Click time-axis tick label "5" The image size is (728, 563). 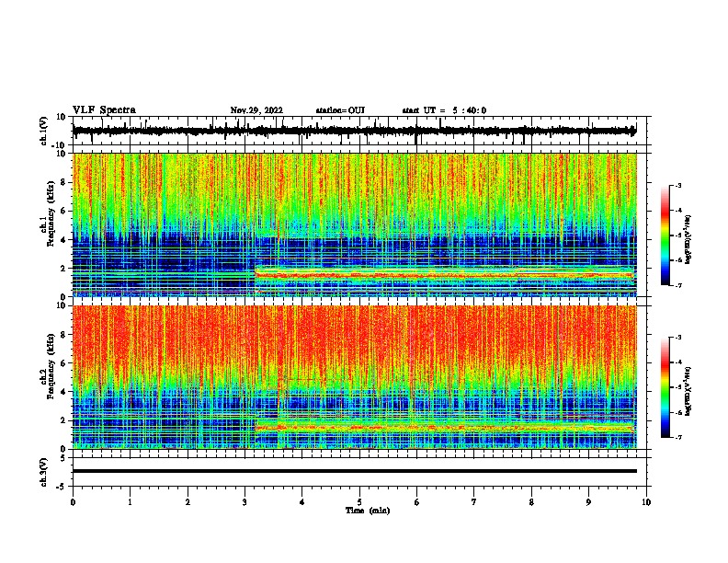point(359,502)
